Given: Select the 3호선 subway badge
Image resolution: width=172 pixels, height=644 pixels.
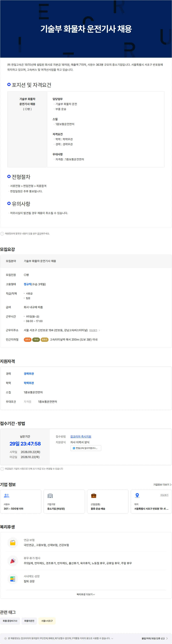Looking at the screenshot, I should [27, 340].
